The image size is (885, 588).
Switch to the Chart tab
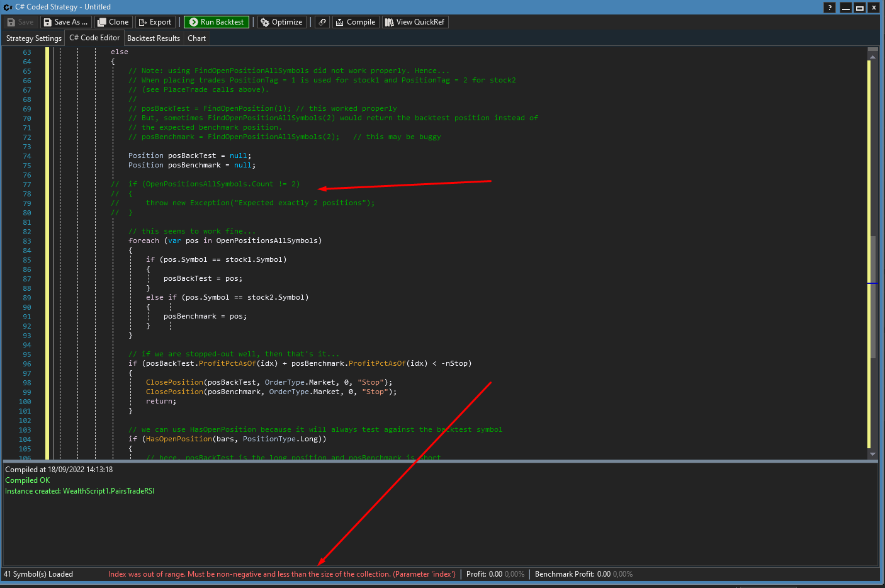click(x=196, y=38)
